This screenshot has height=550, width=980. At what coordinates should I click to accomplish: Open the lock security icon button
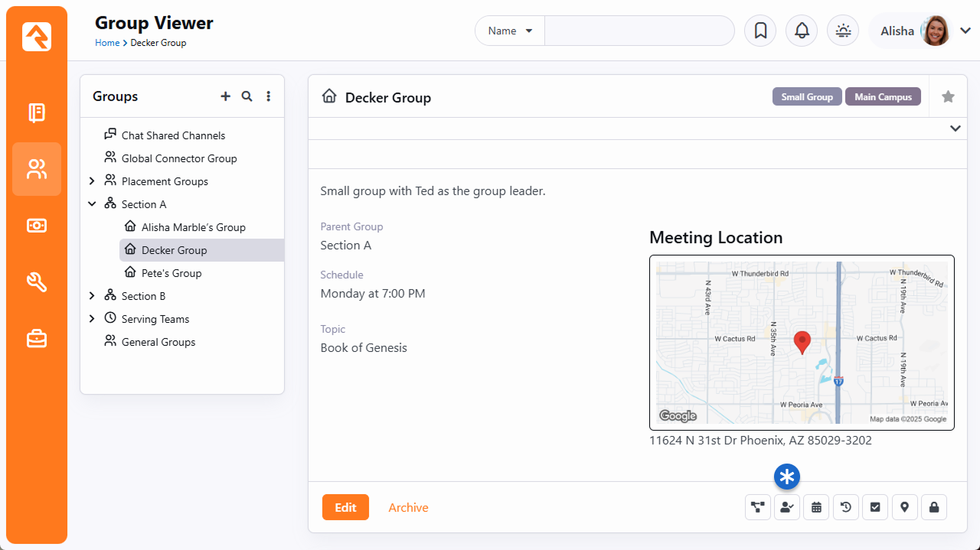(x=934, y=507)
